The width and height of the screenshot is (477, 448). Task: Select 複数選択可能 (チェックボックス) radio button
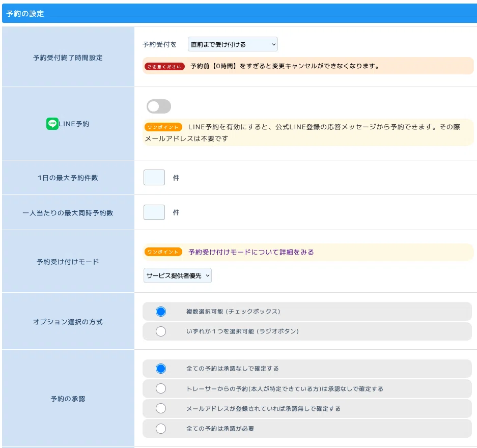coord(161,312)
